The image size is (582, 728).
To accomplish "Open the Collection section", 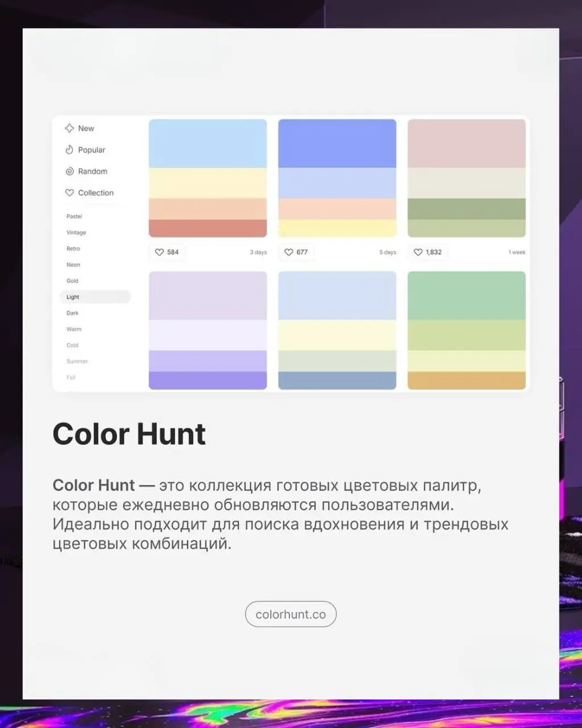I will 90,193.
